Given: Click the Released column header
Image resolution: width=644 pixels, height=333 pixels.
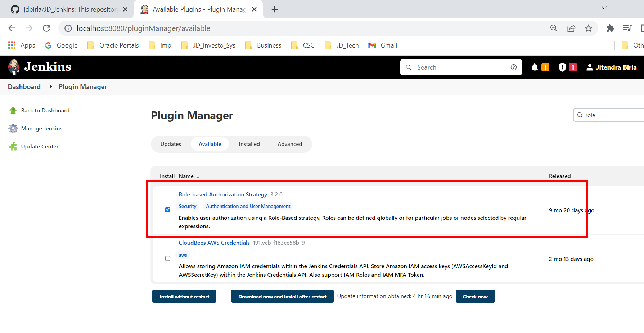Looking at the screenshot, I should pyautogui.click(x=560, y=176).
